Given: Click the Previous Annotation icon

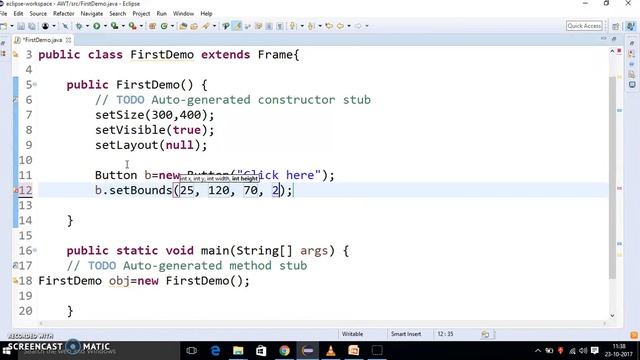Looking at the screenshot, I should pos(311,26).
